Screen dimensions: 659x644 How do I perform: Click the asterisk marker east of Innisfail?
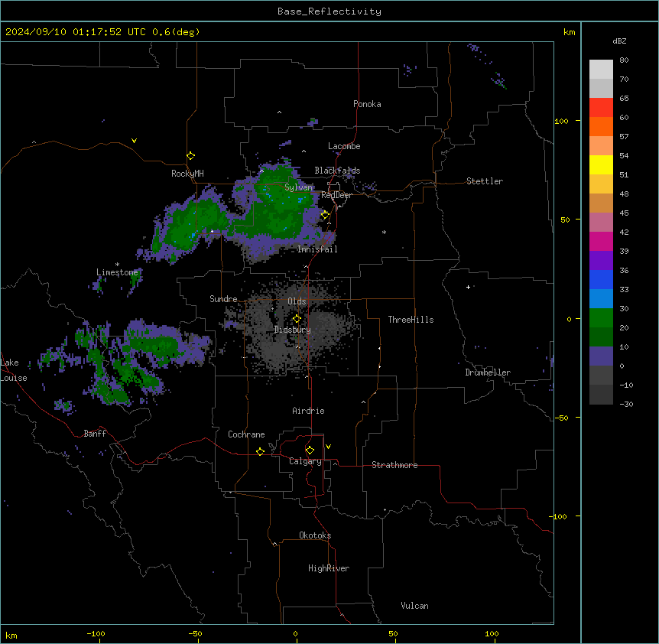pos(384,232)
